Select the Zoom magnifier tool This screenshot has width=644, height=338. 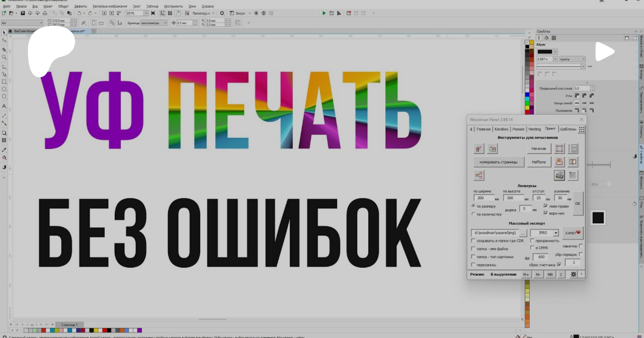pos(4,57)
